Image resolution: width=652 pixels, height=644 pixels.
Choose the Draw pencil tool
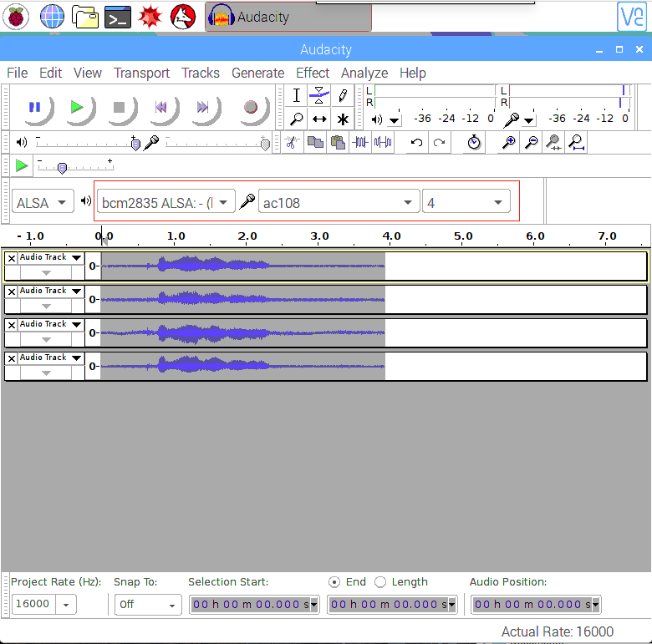tap(343, 95)
